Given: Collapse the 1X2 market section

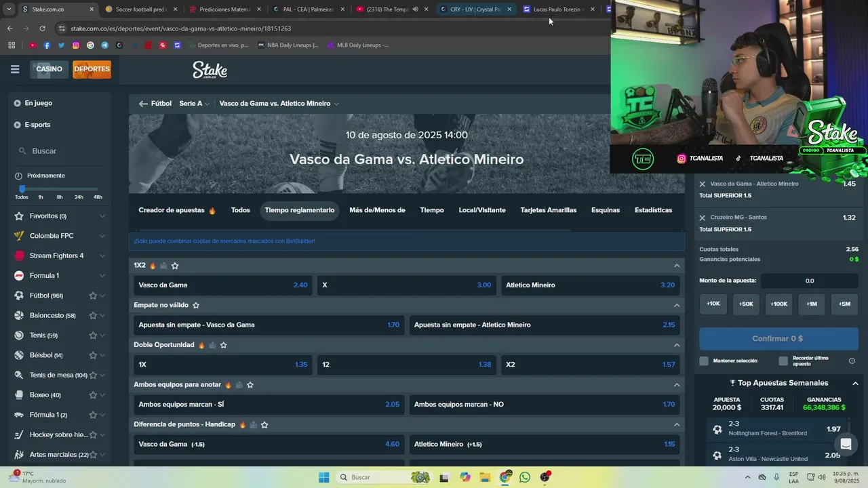Looking at the screenshot, I should [x=677, y=266].
